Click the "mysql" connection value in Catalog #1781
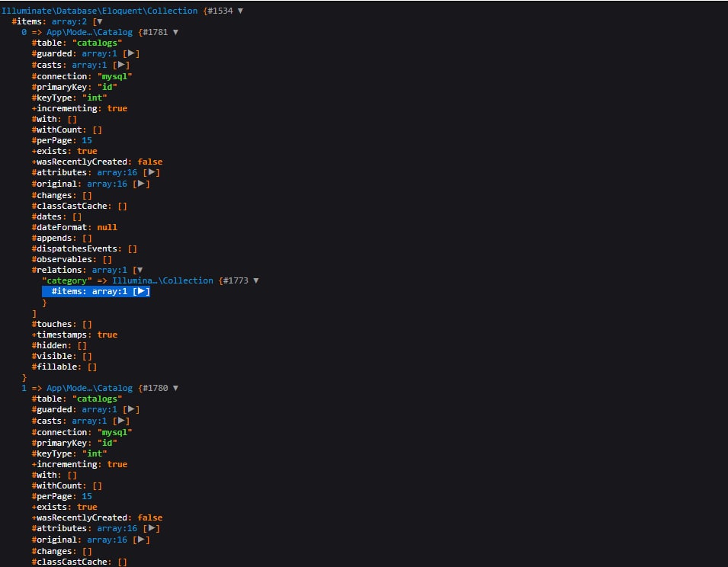This screenshot has height=567, width=728. click(x=112, y=76)
